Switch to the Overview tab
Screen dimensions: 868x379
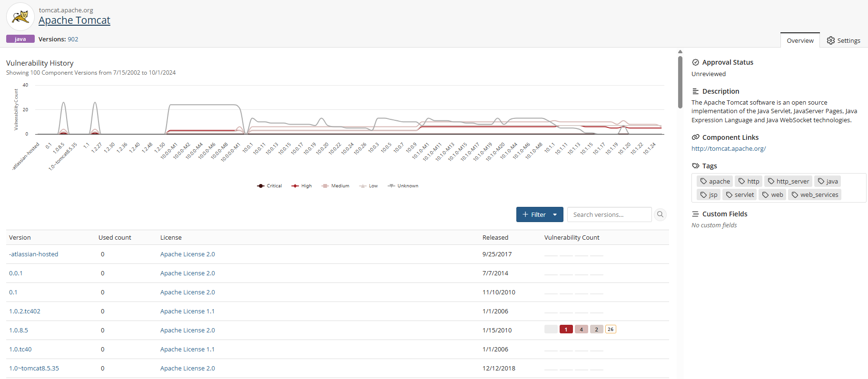coord(800,40)
